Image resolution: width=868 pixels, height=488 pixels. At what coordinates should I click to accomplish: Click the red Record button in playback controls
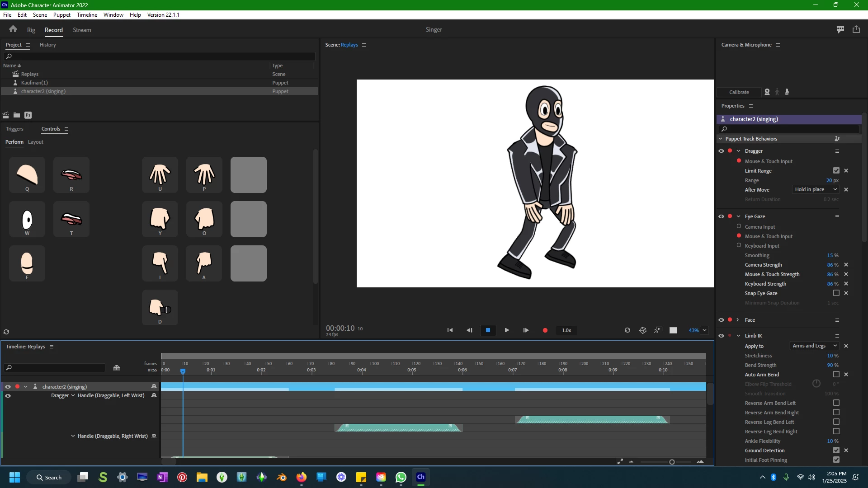[x=545, y=330]
